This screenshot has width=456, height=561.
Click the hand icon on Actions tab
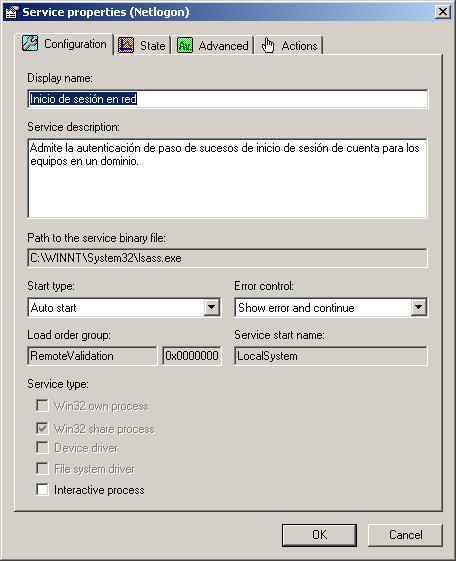(268, 45)
